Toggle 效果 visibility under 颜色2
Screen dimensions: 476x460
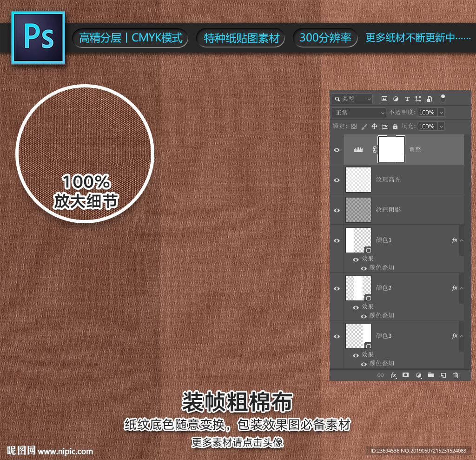click(356, 307)
